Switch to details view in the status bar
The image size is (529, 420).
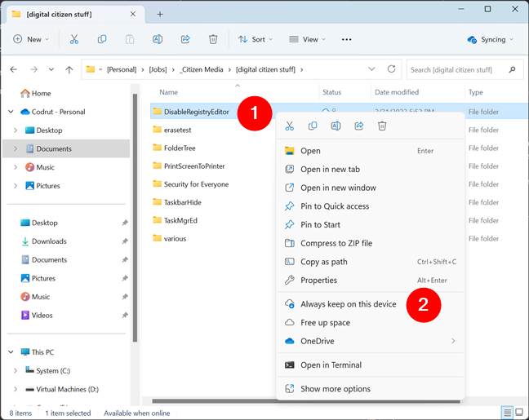click(507, 413)
